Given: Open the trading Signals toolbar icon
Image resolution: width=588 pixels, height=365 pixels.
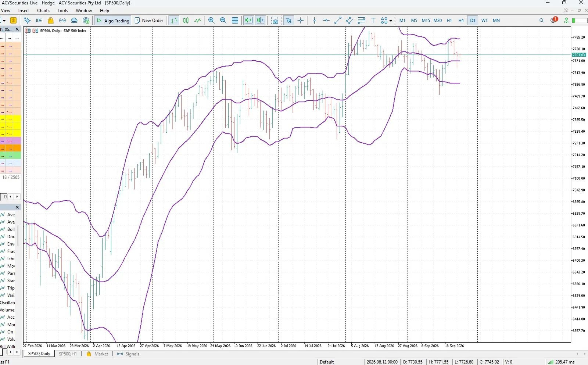Looking at the screenshot, I should (x=62, y=21).
